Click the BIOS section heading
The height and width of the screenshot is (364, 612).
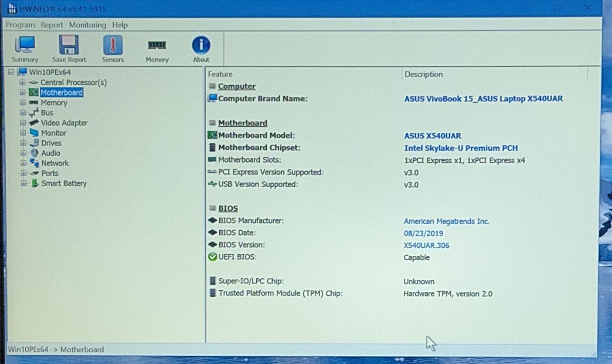point(228,209)
